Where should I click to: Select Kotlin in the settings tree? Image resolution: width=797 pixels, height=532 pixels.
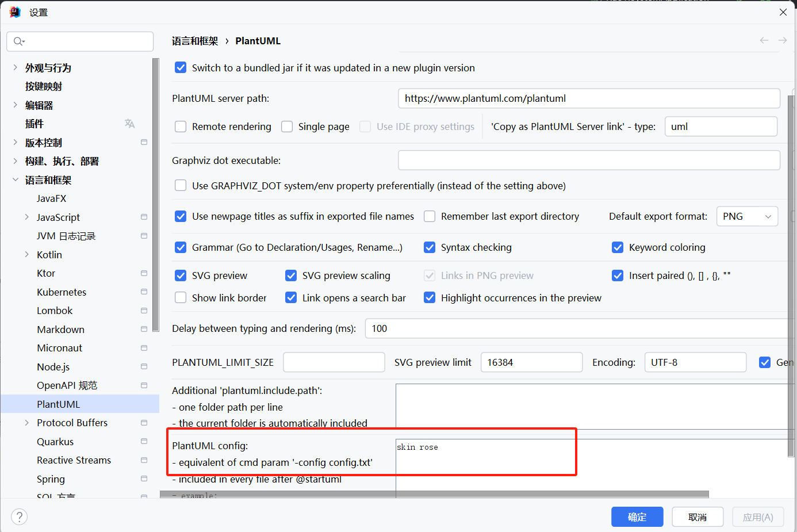pos(49,255)
